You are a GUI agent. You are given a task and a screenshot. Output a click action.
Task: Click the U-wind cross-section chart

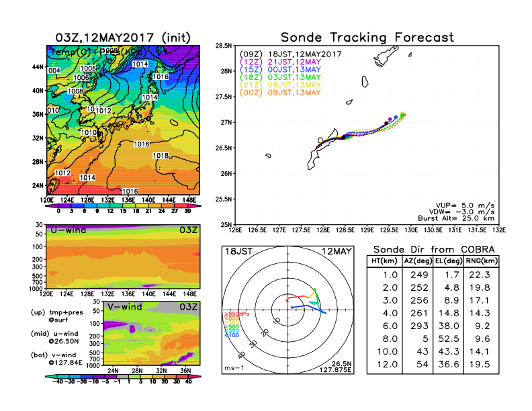pos(123,257)
